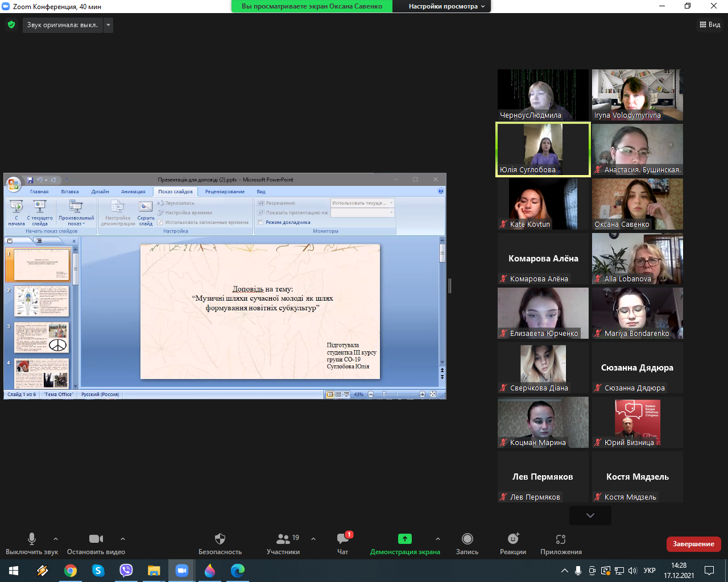The image size is (728, 582).
Task: Stop video with Остановить видео
Action: point(96,544)
